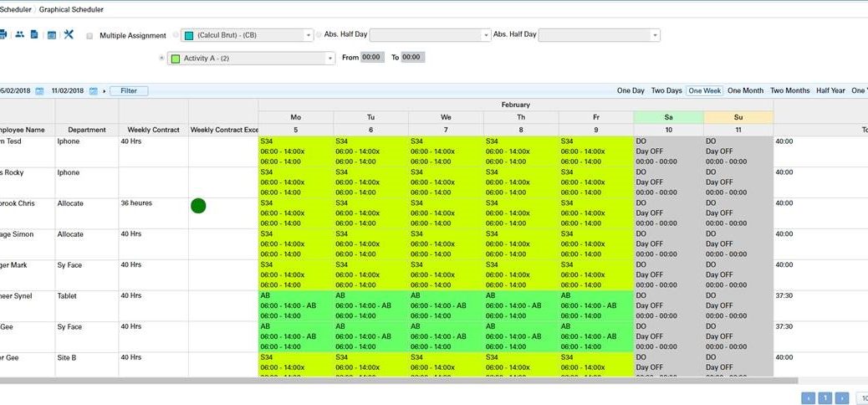Expand the Calcul Brut (CB) dropdown
The width and height of the screenshot is (868, 405).
[308, 35]
